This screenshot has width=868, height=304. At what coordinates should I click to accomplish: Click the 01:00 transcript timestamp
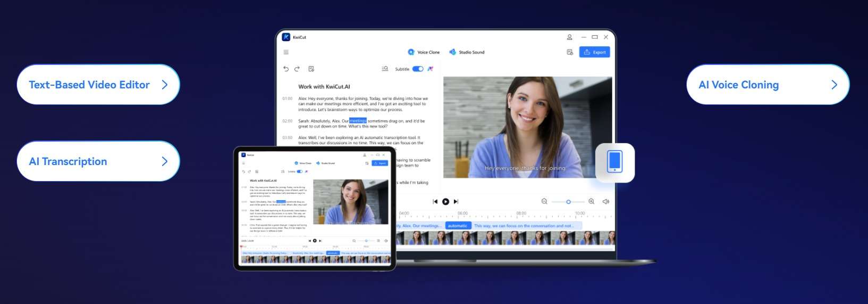[288, 98]
